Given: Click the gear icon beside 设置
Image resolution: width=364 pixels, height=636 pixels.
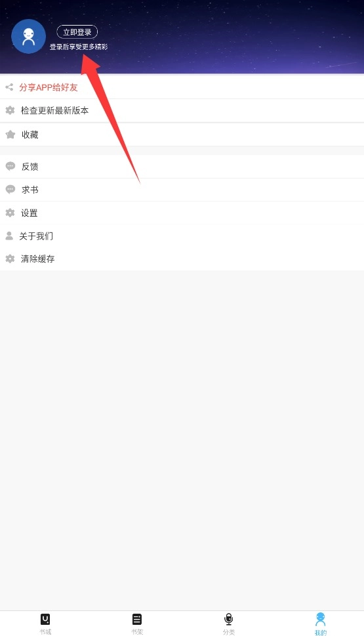Looking at the screenshot, I should pos(10,213).
